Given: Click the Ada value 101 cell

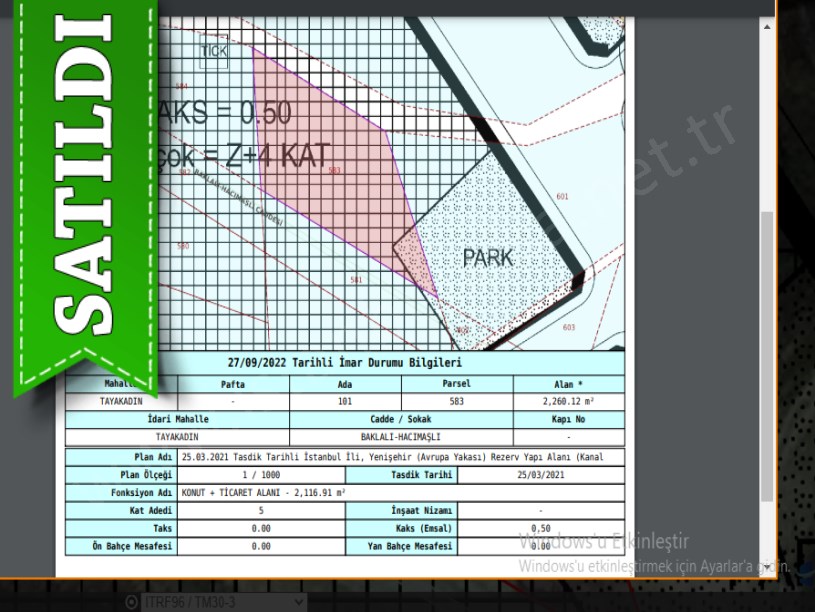Looking at the screenshot, I should pyautogui.click(x=345, y=401).
